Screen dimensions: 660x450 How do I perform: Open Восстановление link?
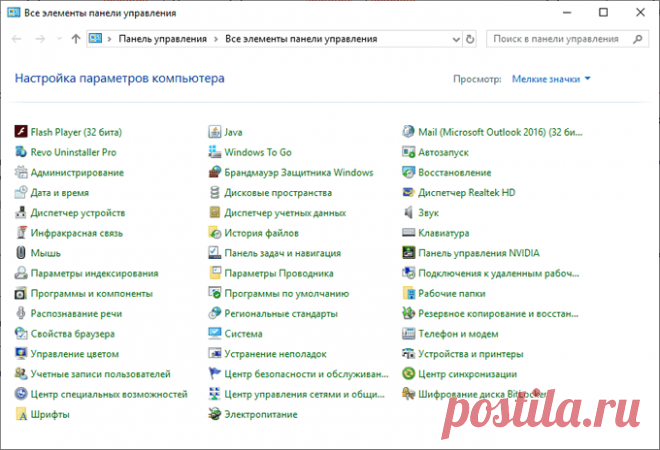click(x=455, y=172)
